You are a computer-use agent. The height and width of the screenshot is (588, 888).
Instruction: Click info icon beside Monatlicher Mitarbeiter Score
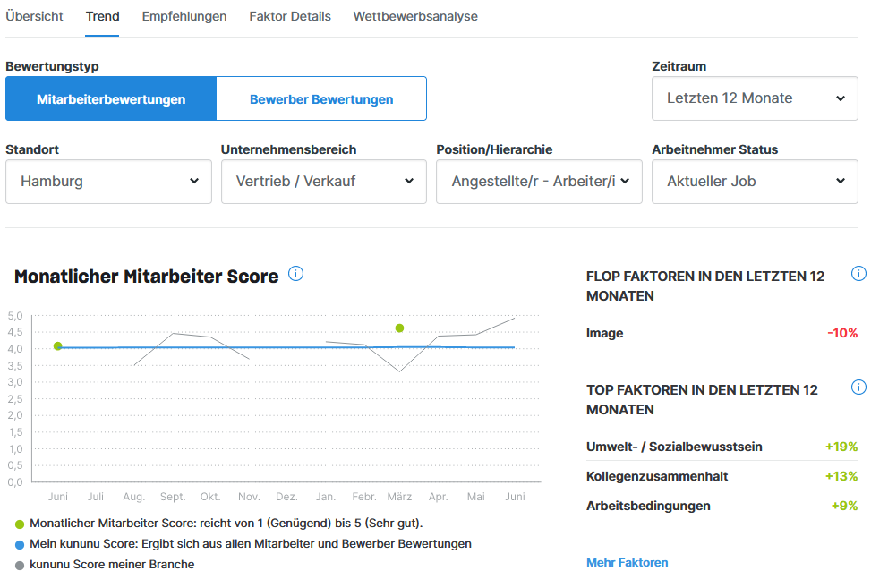click(x=296, y=274)
